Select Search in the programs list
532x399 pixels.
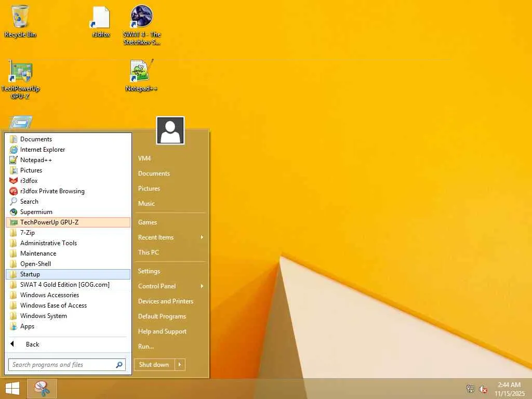(x=68, y=202)
